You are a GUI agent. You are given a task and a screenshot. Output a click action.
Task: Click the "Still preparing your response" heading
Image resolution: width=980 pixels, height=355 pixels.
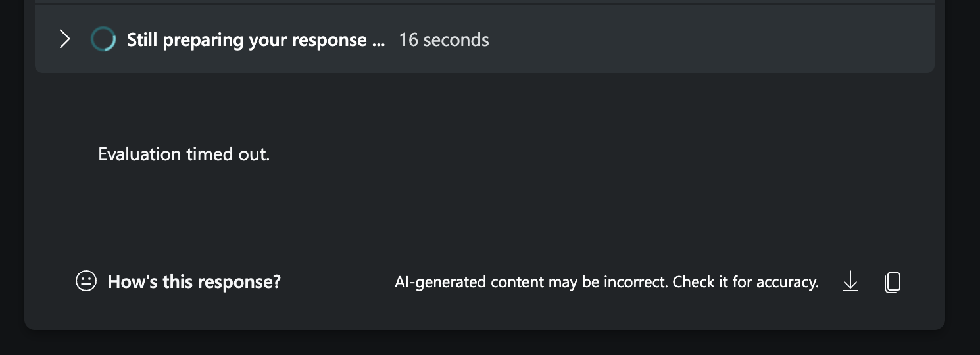pos(256,40)
